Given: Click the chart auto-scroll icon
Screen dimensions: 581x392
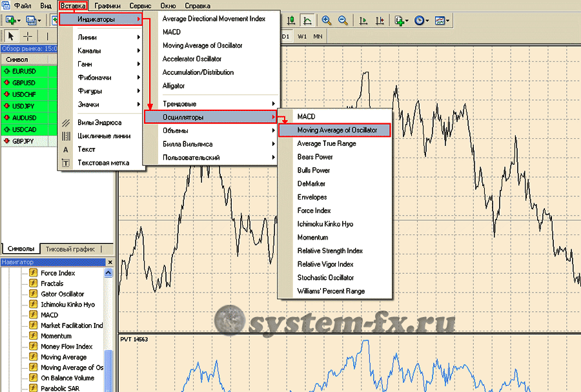Looking at the screenshot, I should click(x=363, y=21).
